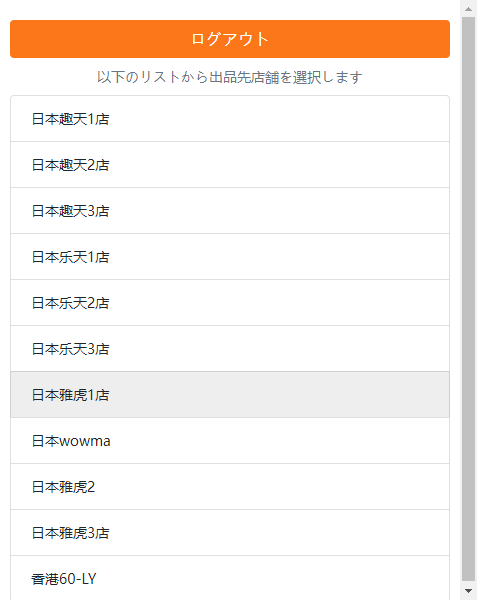The height and width of the screenshot is (600, 477).
Task: Click the orange ログアウト button
Action: (230, 39)
